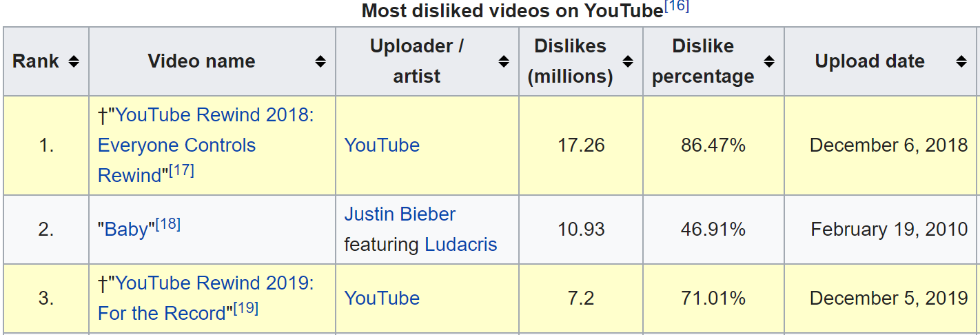
Task: Open YouTube Rewind 2018 article link
Action: [206, 145]
